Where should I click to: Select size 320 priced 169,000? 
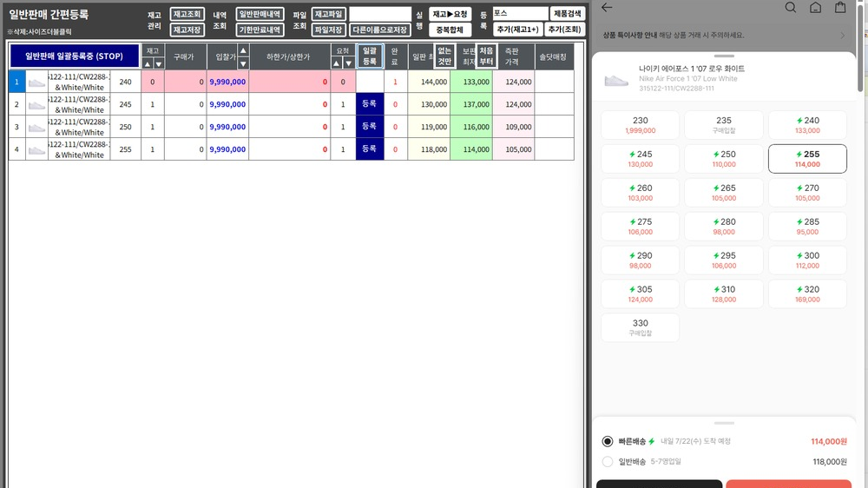tap(807, 294)
